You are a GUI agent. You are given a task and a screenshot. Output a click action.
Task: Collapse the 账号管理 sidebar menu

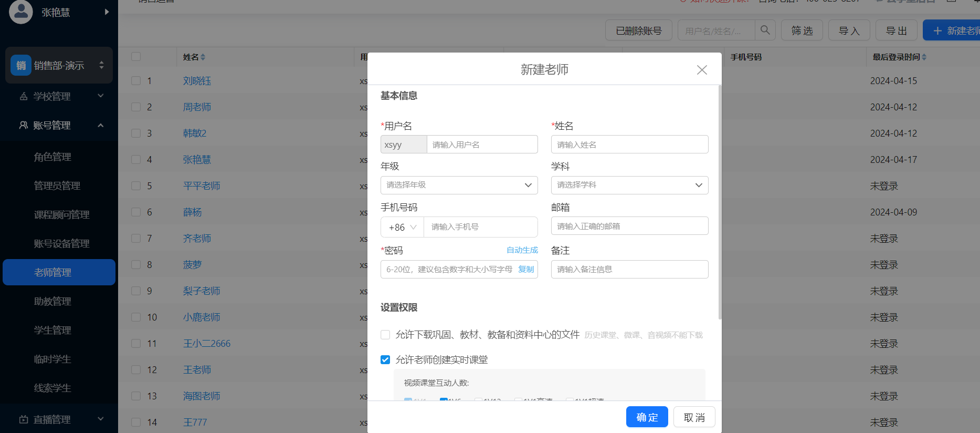[x=59, y=125]
